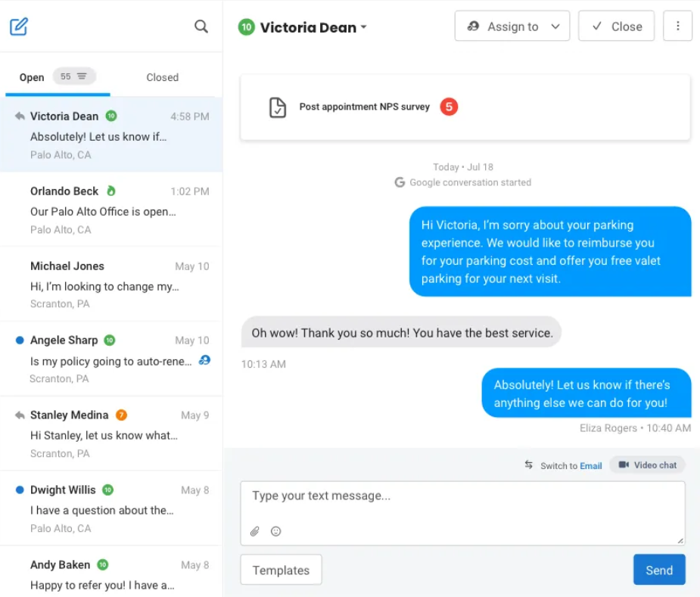Open the Templates panel
This screenshot has width=700, height=597.
click(281, 570)
